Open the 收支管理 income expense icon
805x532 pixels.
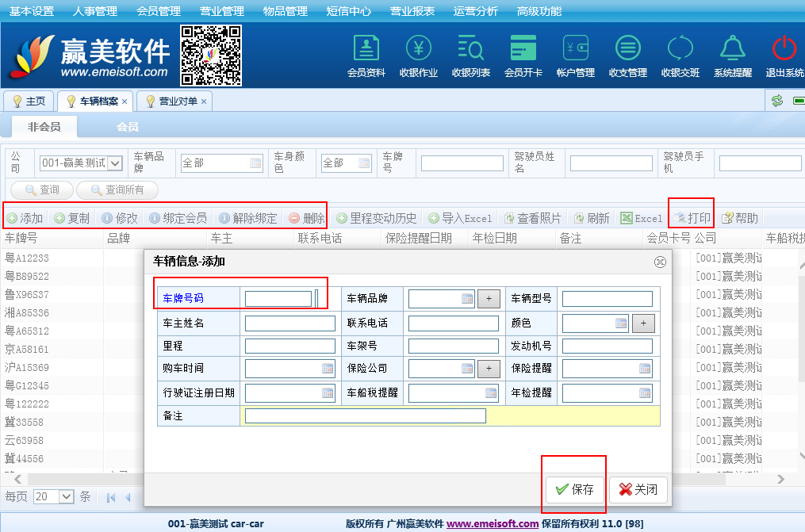tap(627, 49)
